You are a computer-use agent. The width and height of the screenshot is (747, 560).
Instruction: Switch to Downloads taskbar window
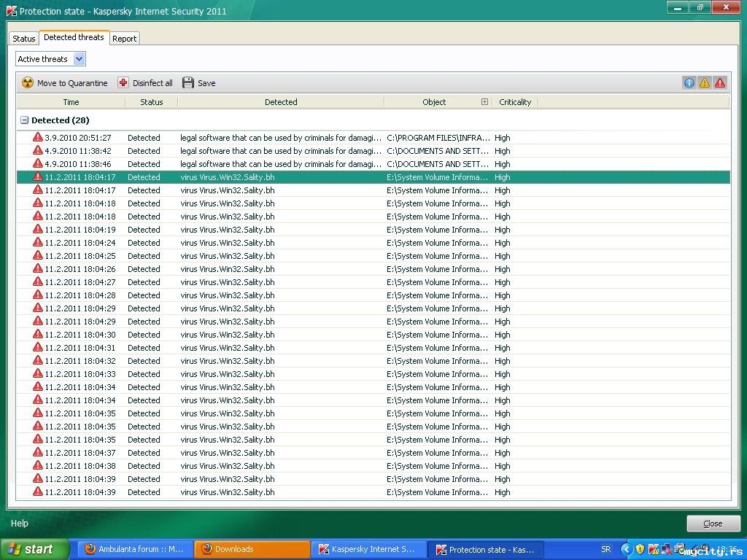coord(252,549)
